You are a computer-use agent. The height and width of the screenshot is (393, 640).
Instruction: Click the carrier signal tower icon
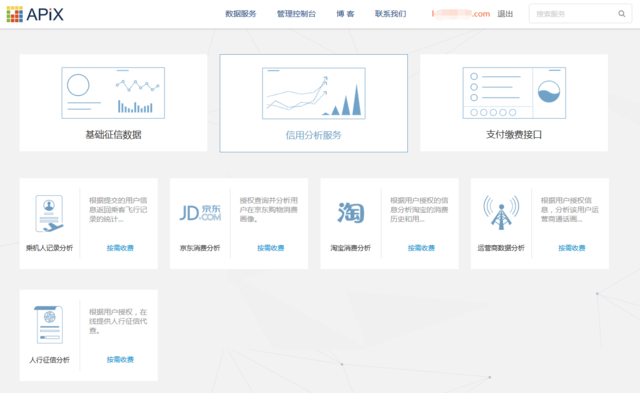pos(501,213)
